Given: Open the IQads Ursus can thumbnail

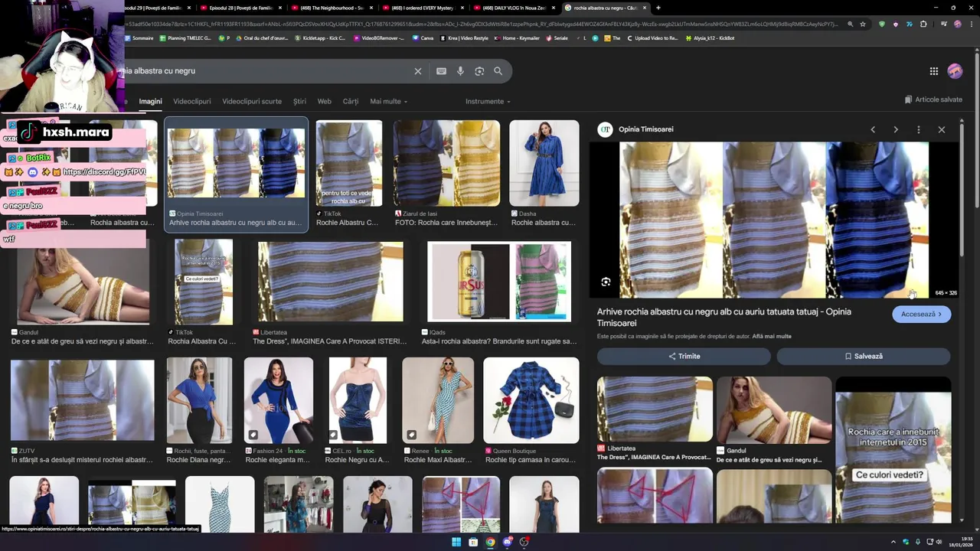Looking at the screenshot, I should (499, 282).
